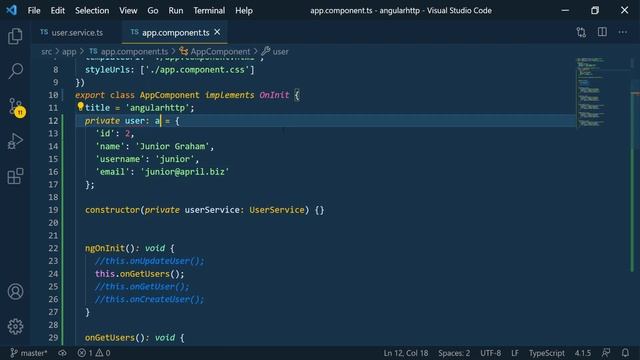
Task: Open the Manage gear icon
Action: pyautogui.click(x=15, y=326)
